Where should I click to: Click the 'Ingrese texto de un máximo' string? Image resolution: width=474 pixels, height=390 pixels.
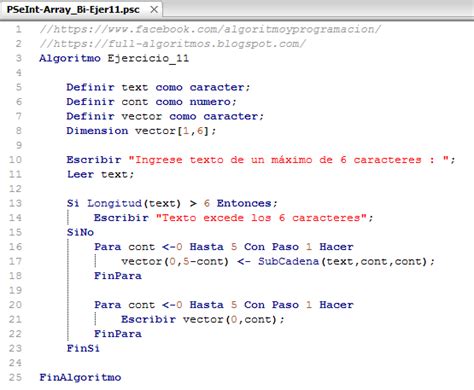tap(289, 160)
